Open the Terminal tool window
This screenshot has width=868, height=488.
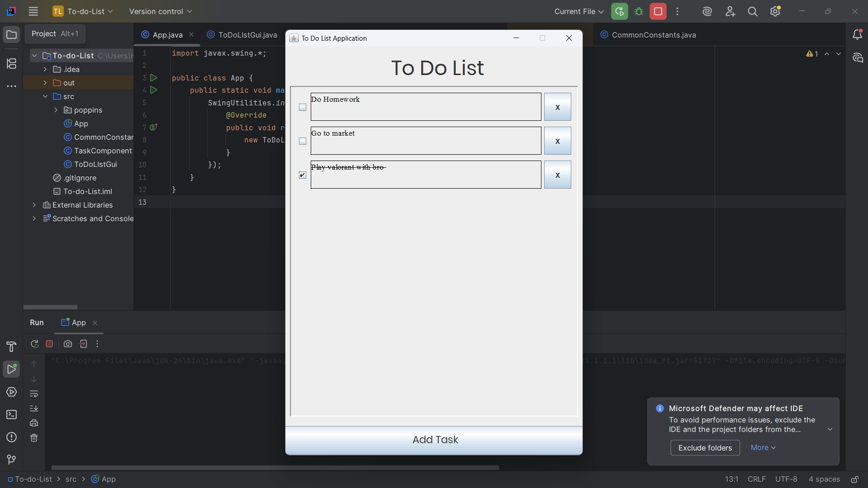[12, 415]
